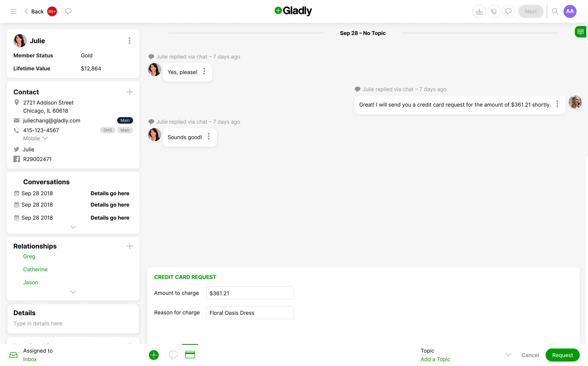Screen dimensions: 588x366
Task: Open Topic dropdown to add a topic
Action: (509, 355)
